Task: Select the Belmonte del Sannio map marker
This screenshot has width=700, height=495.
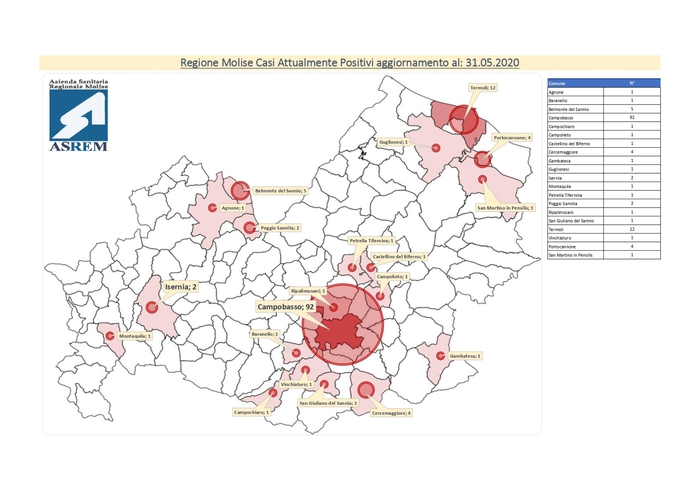Action: tap(239, 190)
